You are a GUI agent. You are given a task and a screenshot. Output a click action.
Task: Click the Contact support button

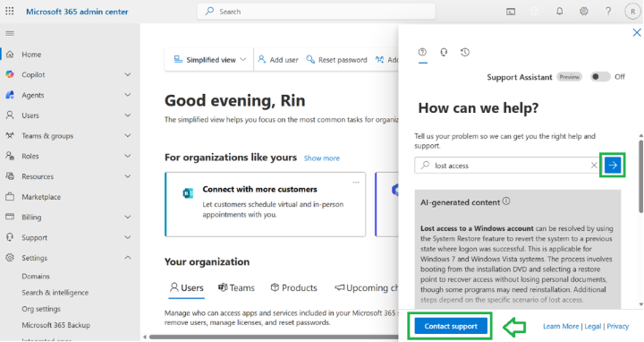click(451, 326)
